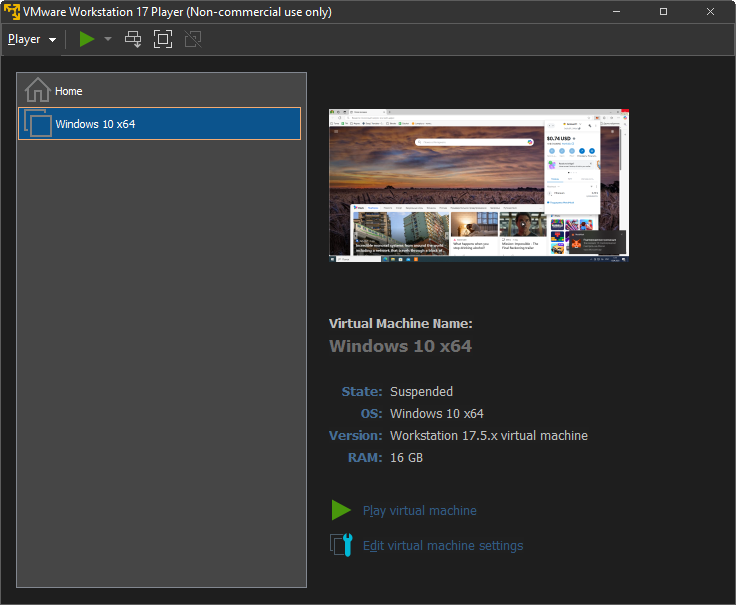
Task: Open the Player menu
Action: tap(31, 39)
